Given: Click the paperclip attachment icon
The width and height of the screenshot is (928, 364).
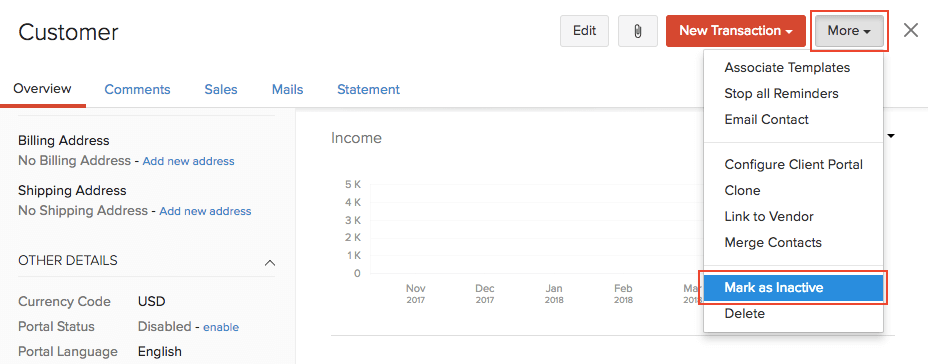Looking at the screenshot, I should pos(637,31).
